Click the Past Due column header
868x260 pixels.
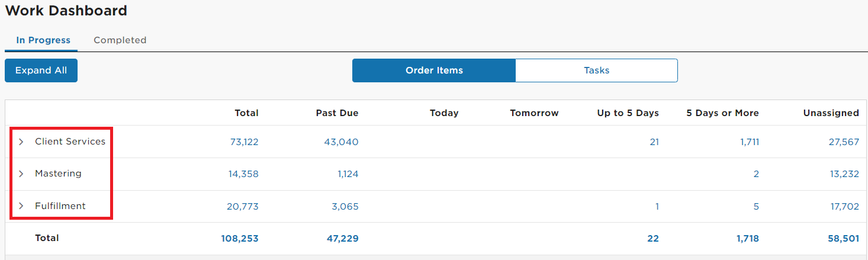(x=337, y=113)
